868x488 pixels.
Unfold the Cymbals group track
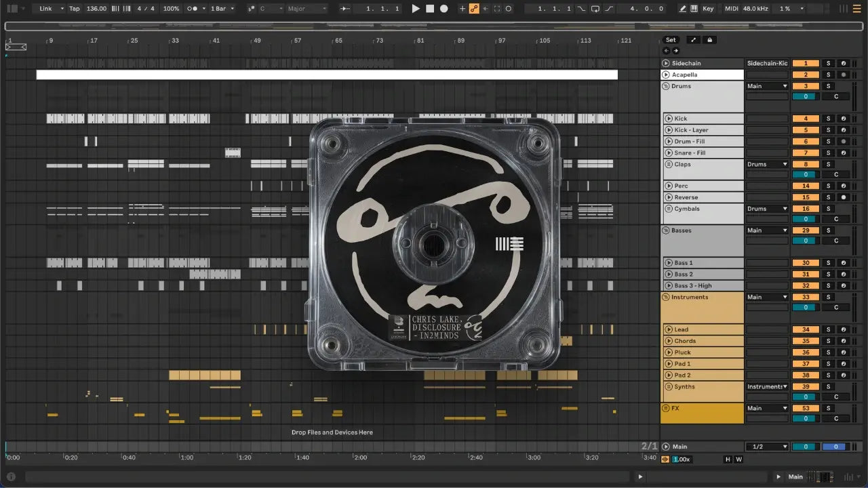[x=669, y=209]
